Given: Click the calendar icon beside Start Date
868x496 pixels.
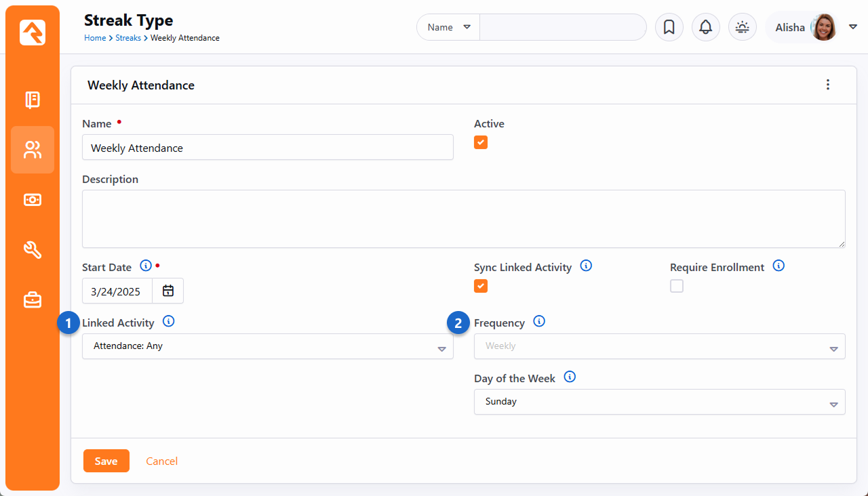Looking at the screenshot, I should coord(168,291).
